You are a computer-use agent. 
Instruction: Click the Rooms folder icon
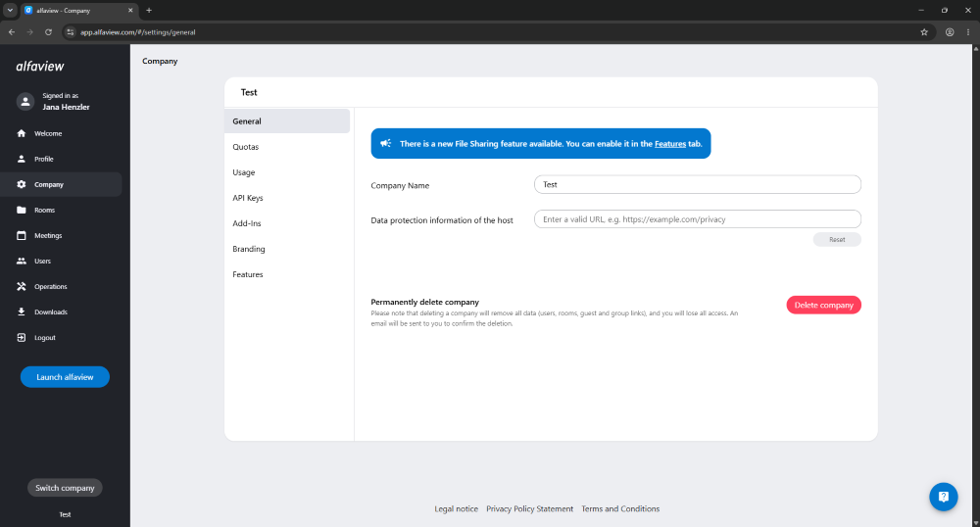[x=22, y=210]
